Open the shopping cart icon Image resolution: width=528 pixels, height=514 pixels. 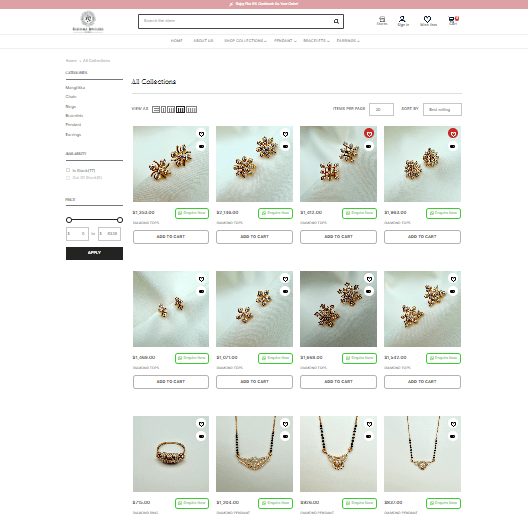(453, 21)
